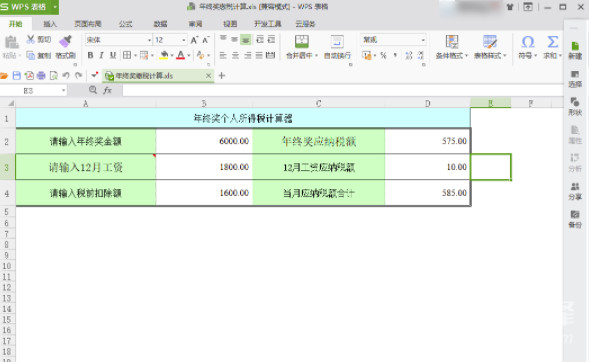Insert symbol with the Omega icon

click(x=528, y=42)
